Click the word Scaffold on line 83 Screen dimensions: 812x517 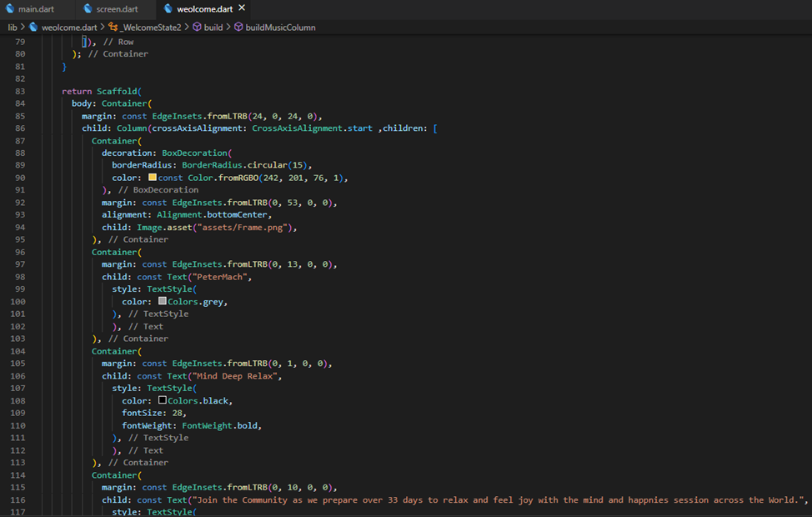click(x=117, y=91)
